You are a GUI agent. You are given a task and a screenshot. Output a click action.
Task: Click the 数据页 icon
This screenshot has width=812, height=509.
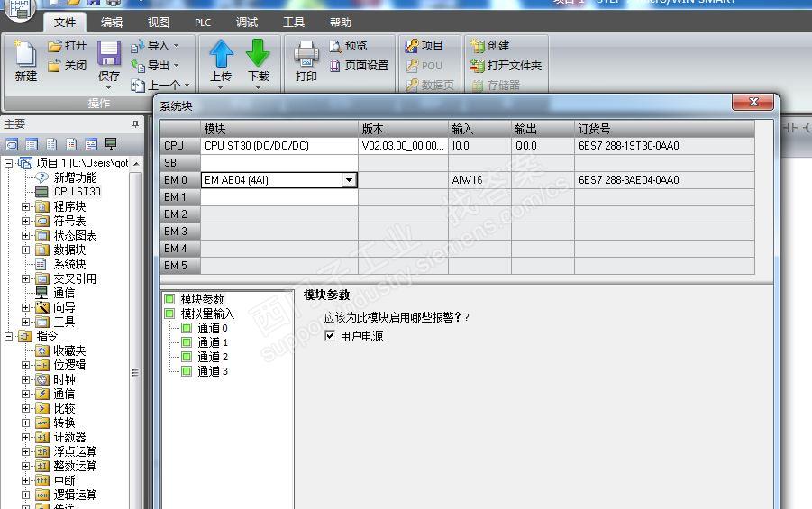coord(412,86)
